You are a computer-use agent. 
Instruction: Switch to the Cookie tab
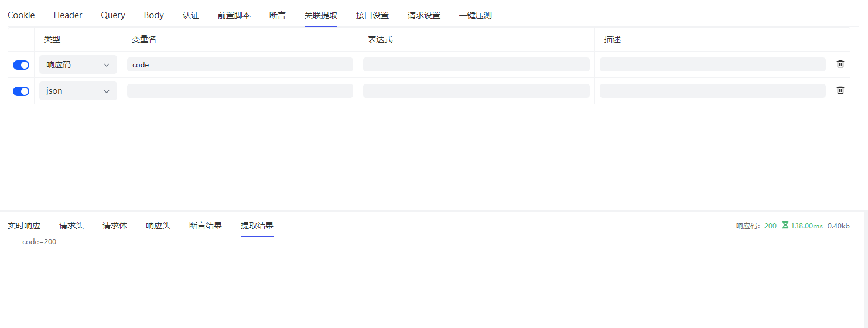pyautogui.click(x=21, y=15)
